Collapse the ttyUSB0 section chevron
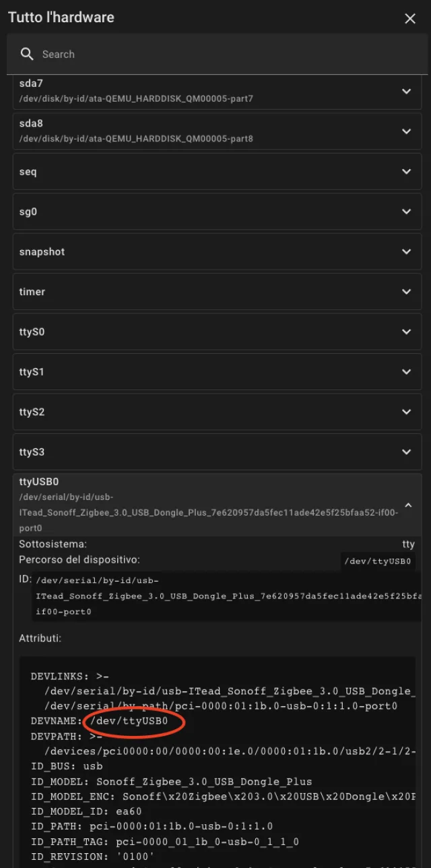Screen dimensions: 431x868 tap(407, 505)
